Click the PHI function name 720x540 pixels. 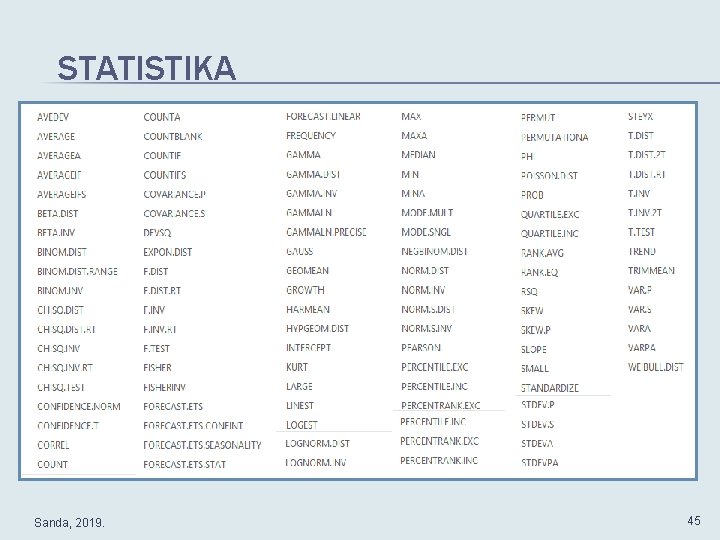click(528, 156)
